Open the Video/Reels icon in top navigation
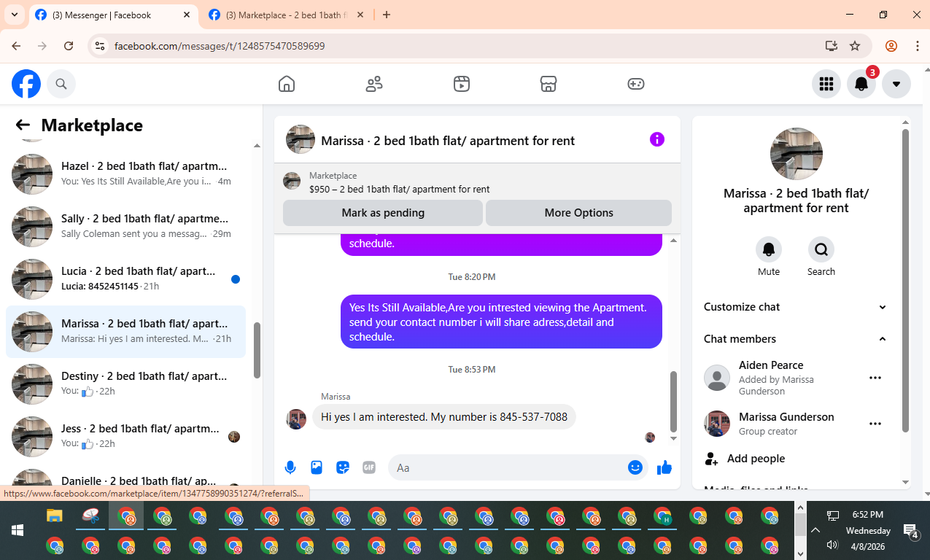The height and width of the screenshot is (560, 930). pos(461,84)
